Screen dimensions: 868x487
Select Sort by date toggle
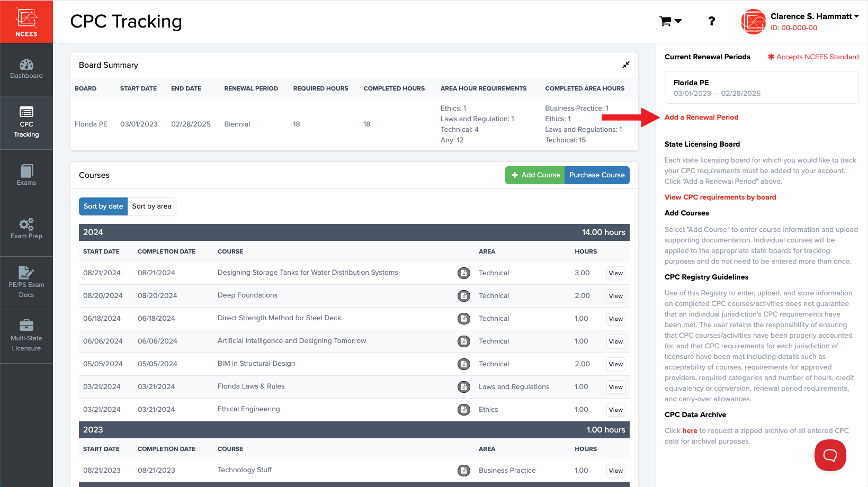coord(103,206)
